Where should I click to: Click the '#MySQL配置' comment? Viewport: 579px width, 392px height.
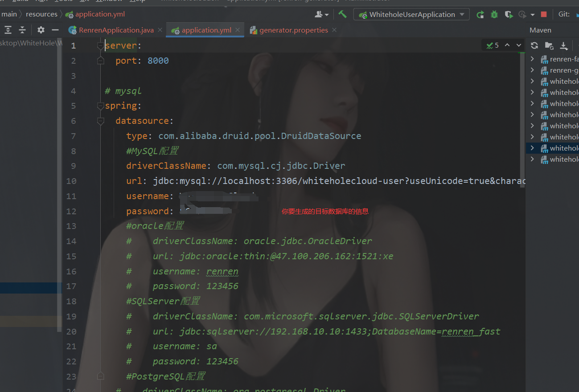(x=152, y=151)
